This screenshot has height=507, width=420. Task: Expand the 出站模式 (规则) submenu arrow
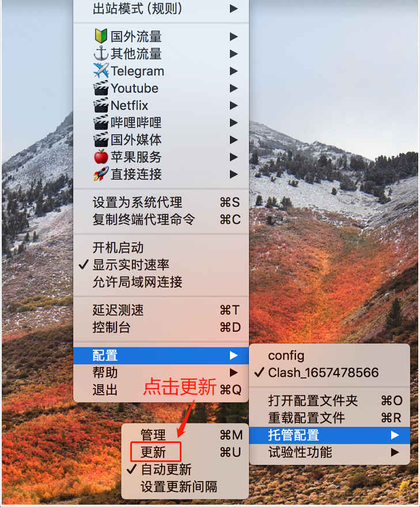point(234,9)
